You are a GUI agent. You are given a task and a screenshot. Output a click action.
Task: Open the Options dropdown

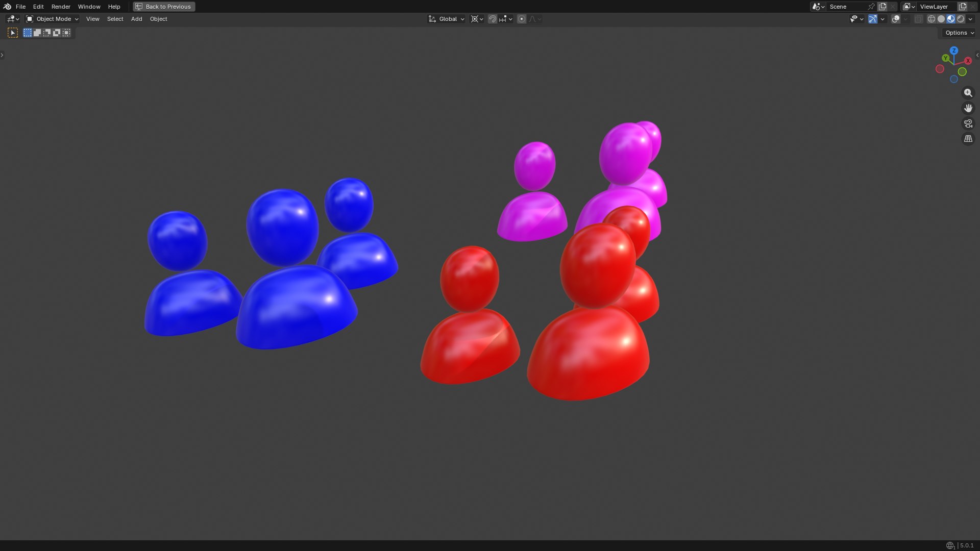[959, 33]
